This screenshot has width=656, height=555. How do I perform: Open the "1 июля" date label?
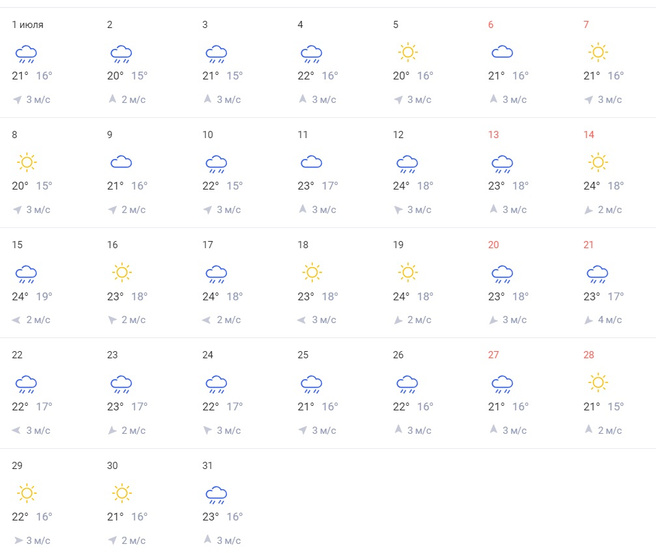pyautogui.click(x=27, y=24)
